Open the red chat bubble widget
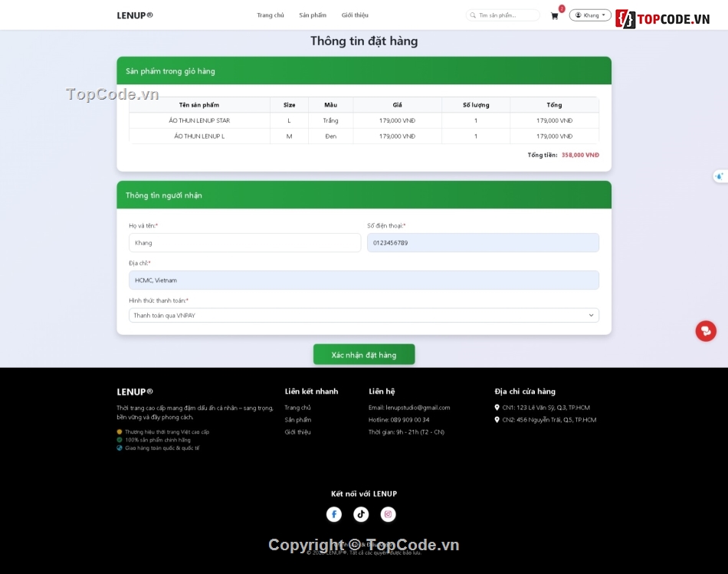This screenshot has height=574, width=728. coord(706,331)
